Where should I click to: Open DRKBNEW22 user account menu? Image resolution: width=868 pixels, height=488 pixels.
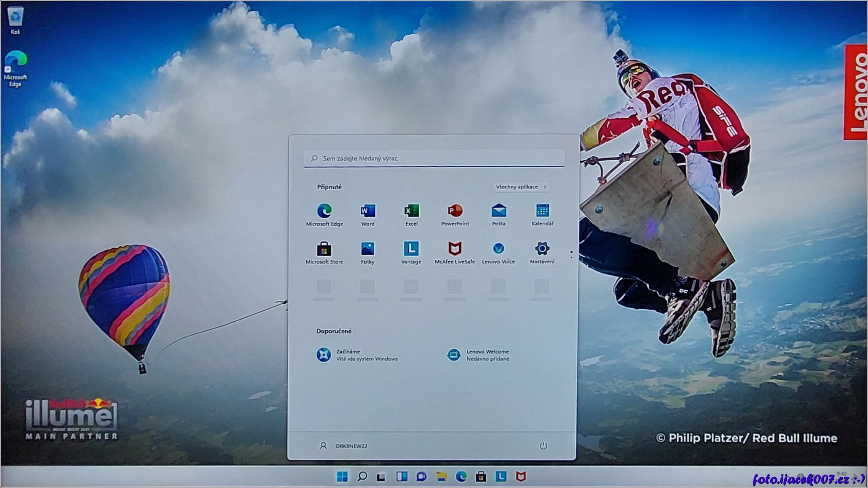click(x=343, y=446)
